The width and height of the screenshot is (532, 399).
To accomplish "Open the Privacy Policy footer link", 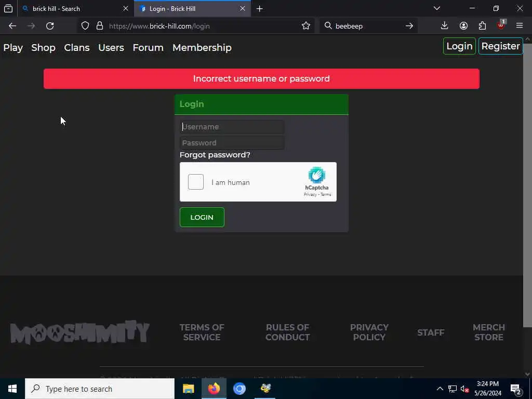I will click(x=369, y=332).
